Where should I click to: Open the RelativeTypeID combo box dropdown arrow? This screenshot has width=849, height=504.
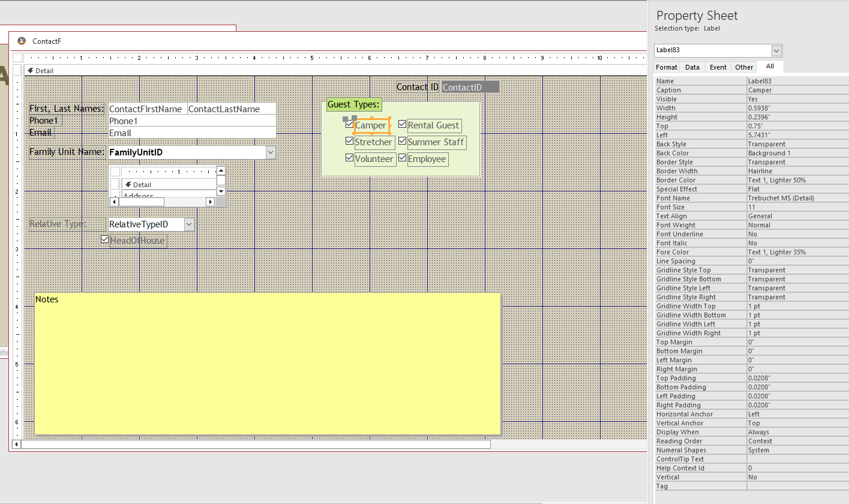pos(189,224)
